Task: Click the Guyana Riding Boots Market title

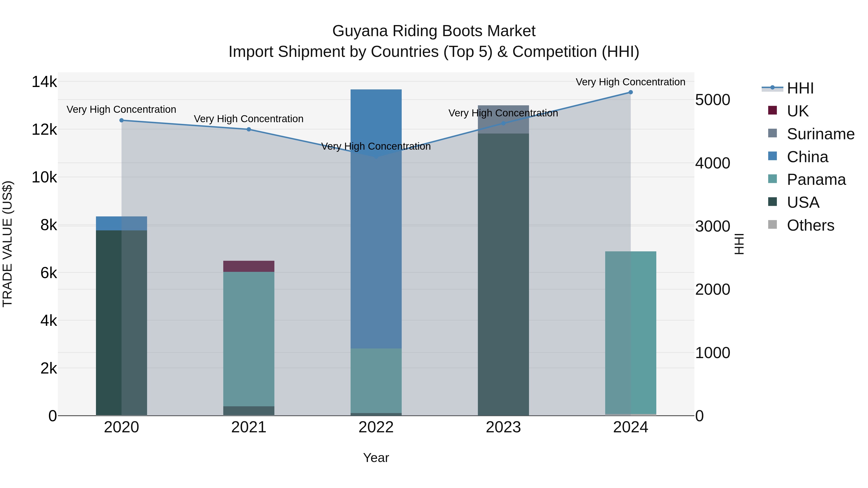Action: 434,31
